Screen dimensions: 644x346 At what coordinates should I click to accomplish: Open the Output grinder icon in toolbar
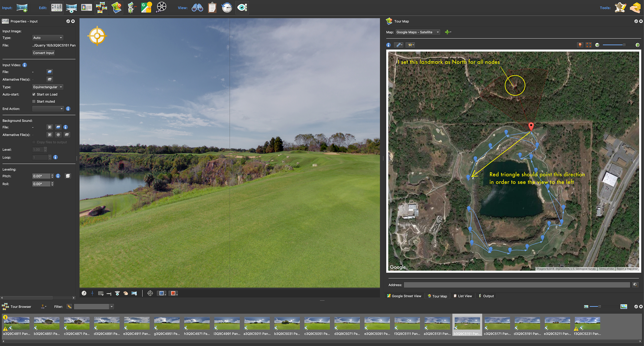(131, 8)
